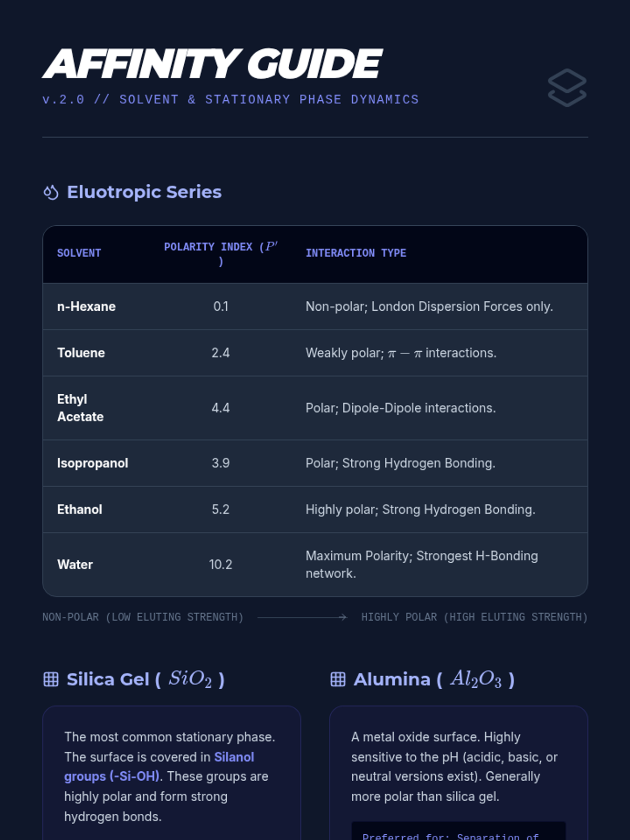Click the arrow in the eluting strength legend

[302, 617]
